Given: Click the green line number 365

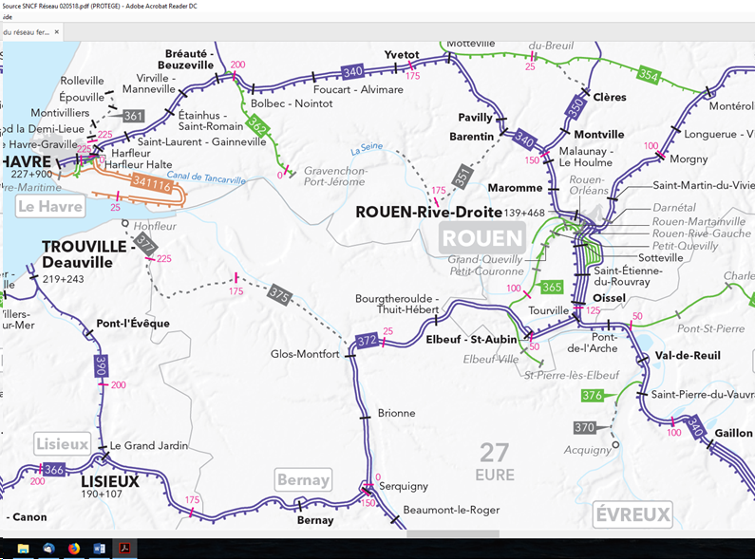Looking at the screenshot, I should pyautogui.click(x=553, y=288).
